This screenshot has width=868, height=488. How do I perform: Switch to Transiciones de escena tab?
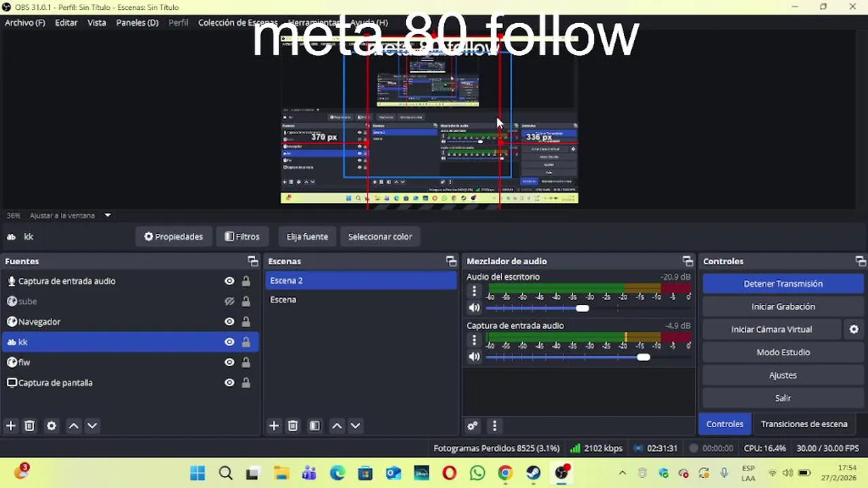coord(804,424)
